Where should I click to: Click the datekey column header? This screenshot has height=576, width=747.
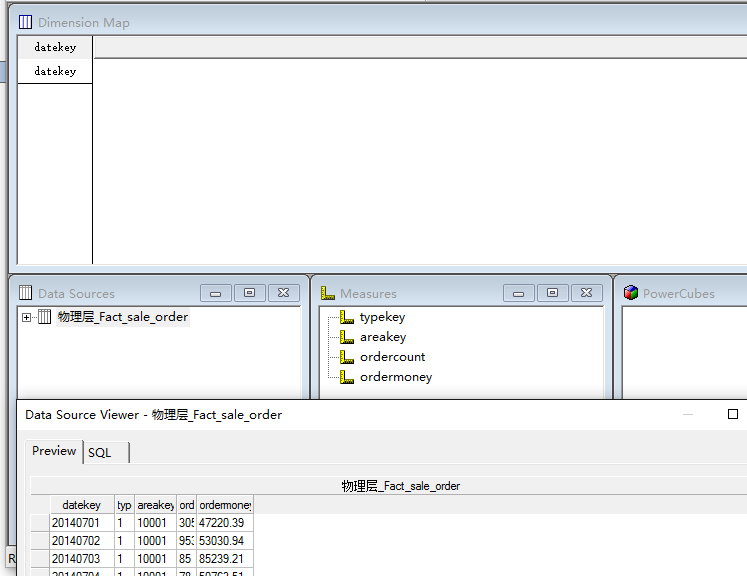82,505
